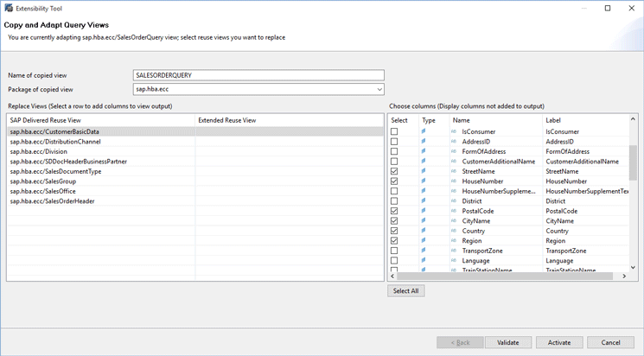Image resolution: width=644 pixels, height=356 pixels.
Task: Click the Extensibility Tool title bar icon
Action: pos(8,8)
